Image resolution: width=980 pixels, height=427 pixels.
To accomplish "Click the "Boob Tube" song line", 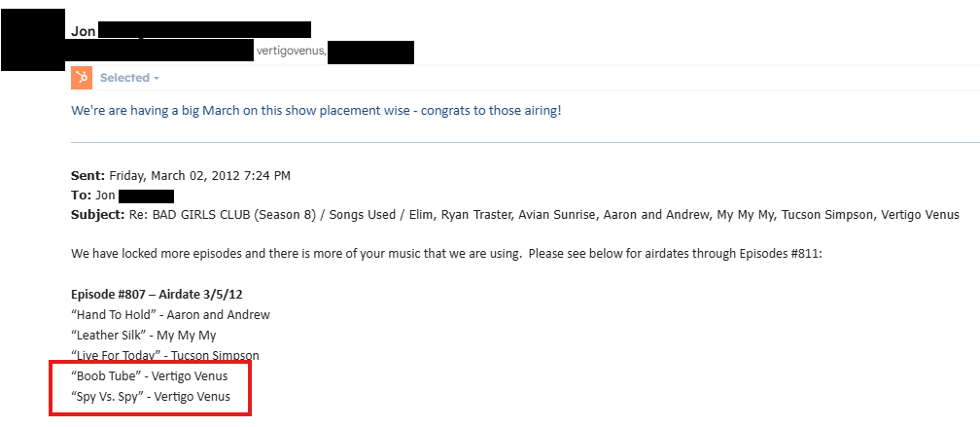I will coord(151,375).
